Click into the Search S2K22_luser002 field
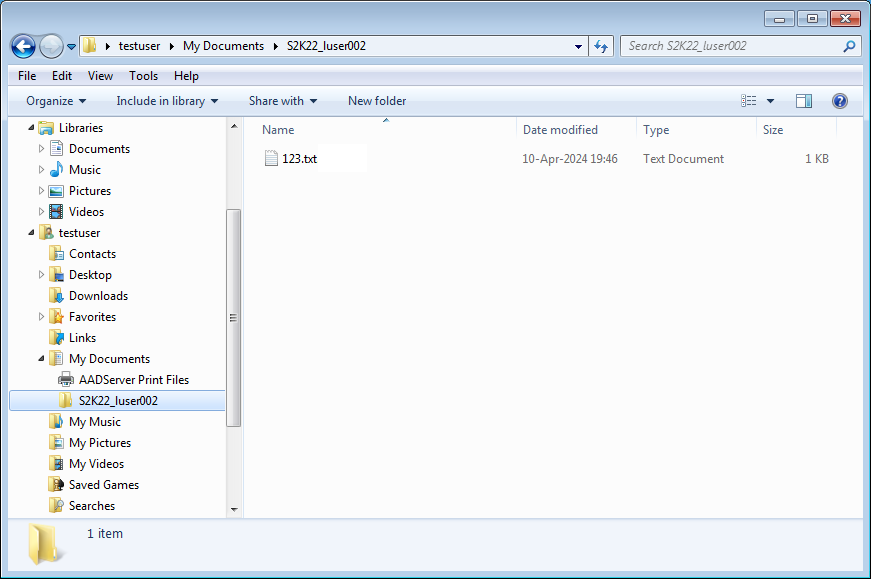This screenshot has height=579, width=871. (x=730, y=46)
